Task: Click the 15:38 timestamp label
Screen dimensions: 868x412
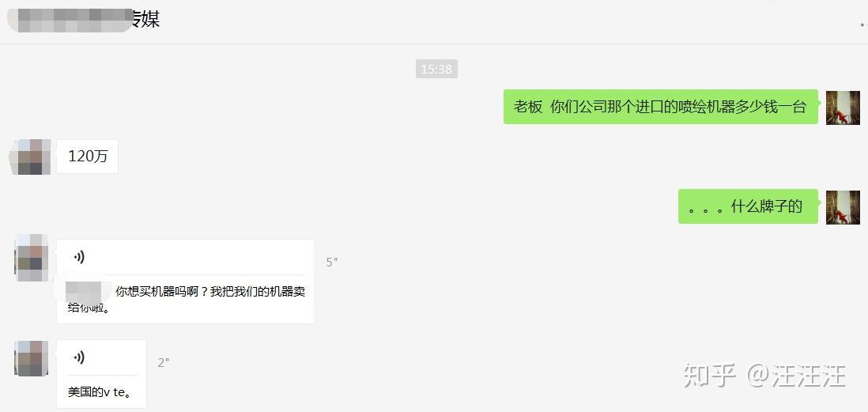Action: pyautogui.click(x=436, y=70)
